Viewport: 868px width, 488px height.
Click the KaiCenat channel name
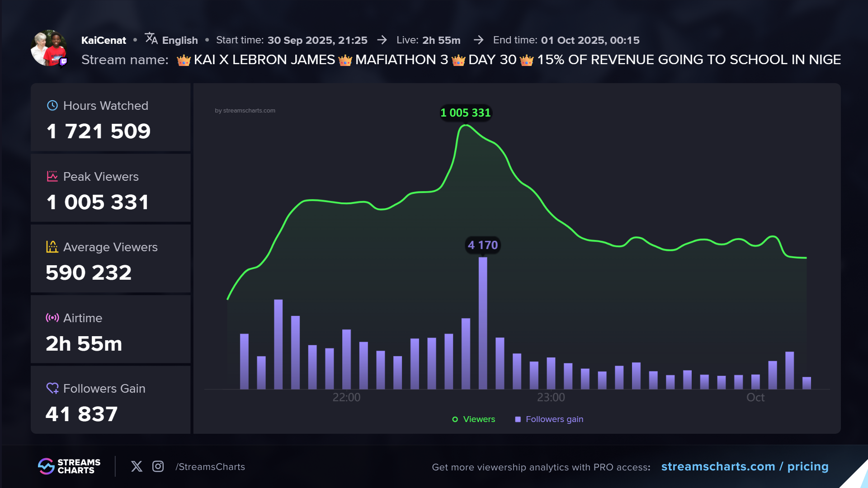point(104,40)
